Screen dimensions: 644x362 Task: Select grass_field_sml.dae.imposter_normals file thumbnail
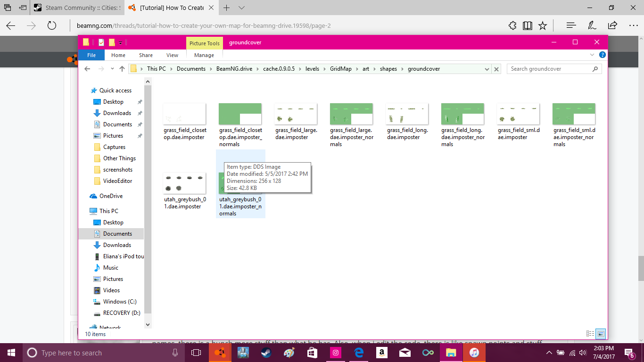[x=574, y=114]
